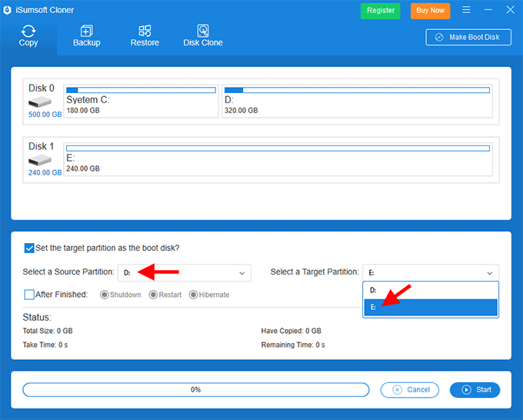523x420 pixels.
Task: Enable the After Finished checkbox
Action: [29, 295]
